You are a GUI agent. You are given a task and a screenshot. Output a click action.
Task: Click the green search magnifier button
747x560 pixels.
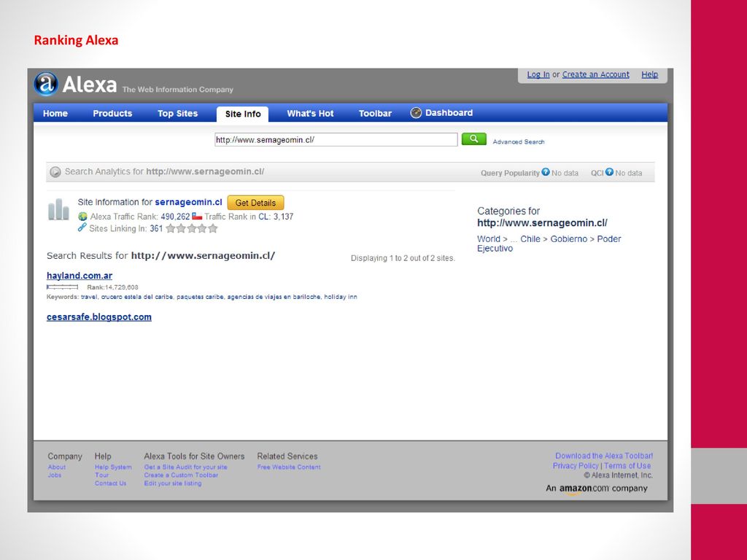coord(473,139)
